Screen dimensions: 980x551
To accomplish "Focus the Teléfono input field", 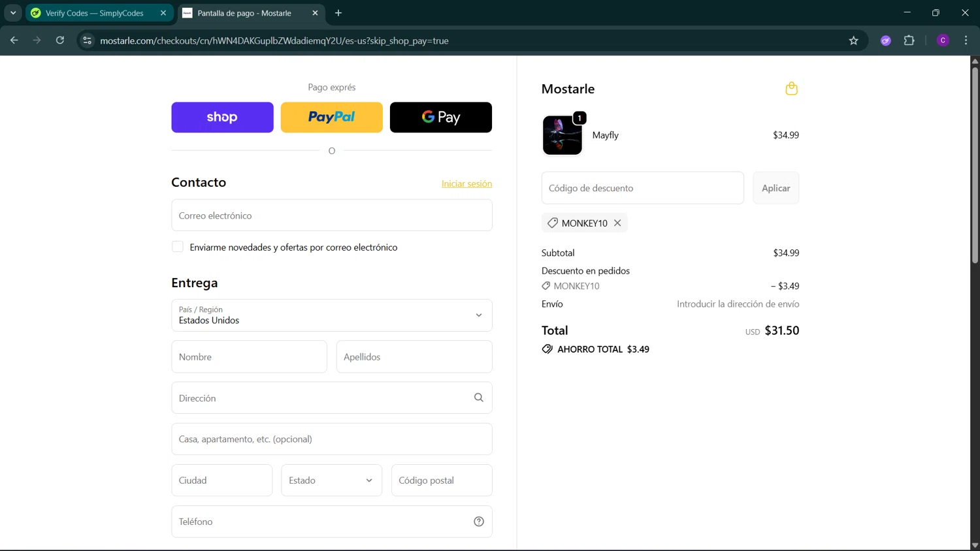I will tap(332, 522).
